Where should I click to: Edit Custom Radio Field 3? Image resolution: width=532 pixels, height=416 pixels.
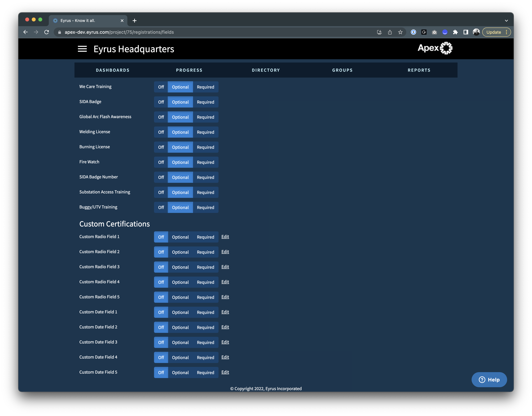pyautogui.click(x=225, y=267)
